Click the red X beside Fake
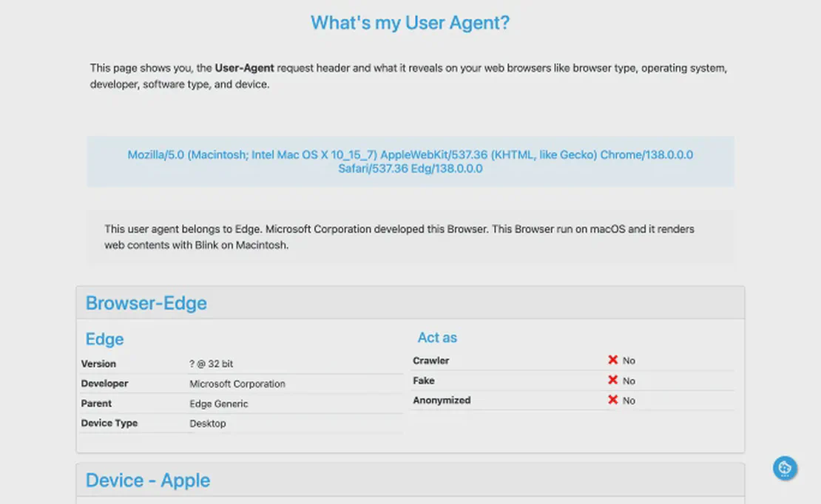This screenshot has height=504, width=821. coord(612,380)
